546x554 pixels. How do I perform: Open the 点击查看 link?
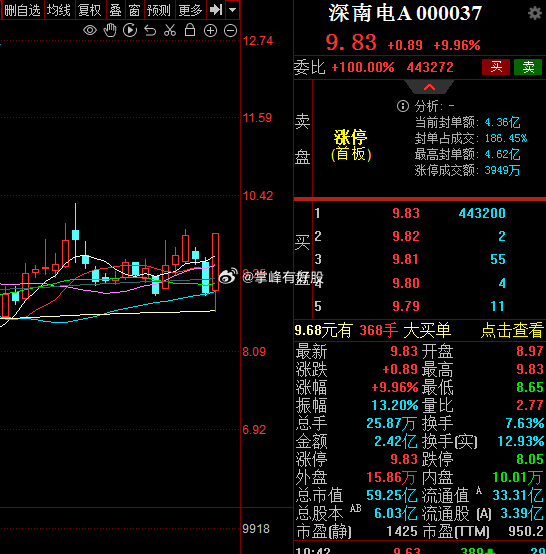tap(512, 330)
